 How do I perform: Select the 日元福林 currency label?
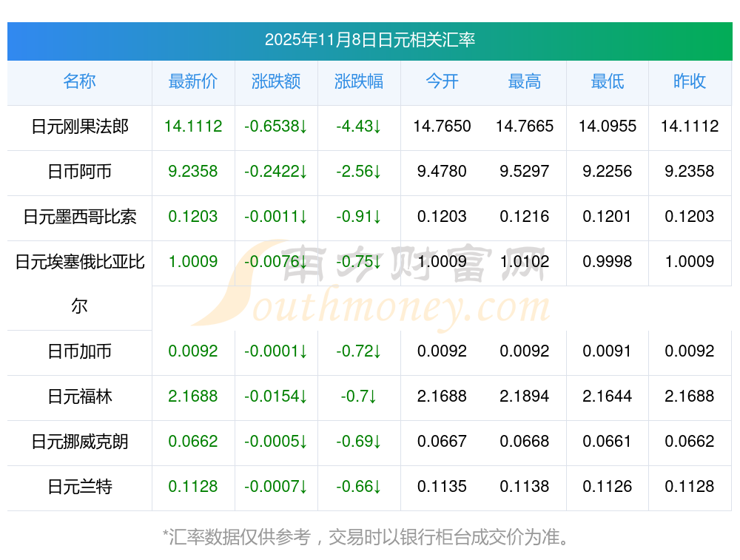coord(80,397)
